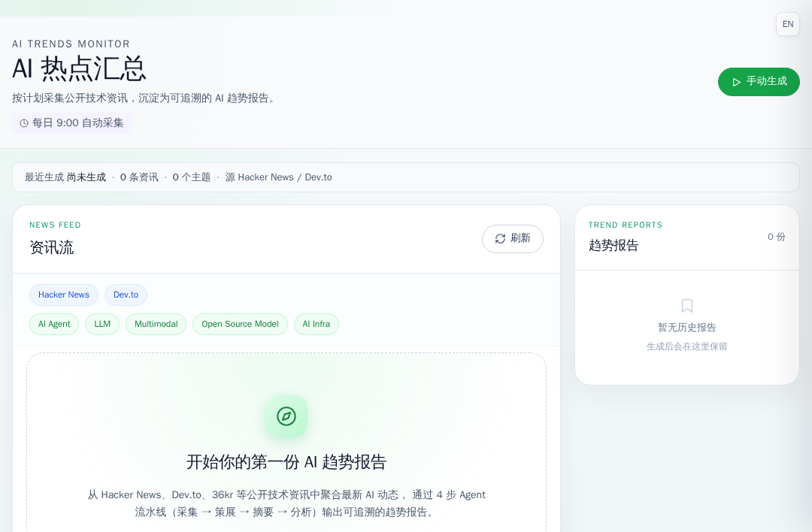Screen dimensions: 812x532
Task: Toggle the Open Source Model topic chip
Action: (x=240, y=324)
